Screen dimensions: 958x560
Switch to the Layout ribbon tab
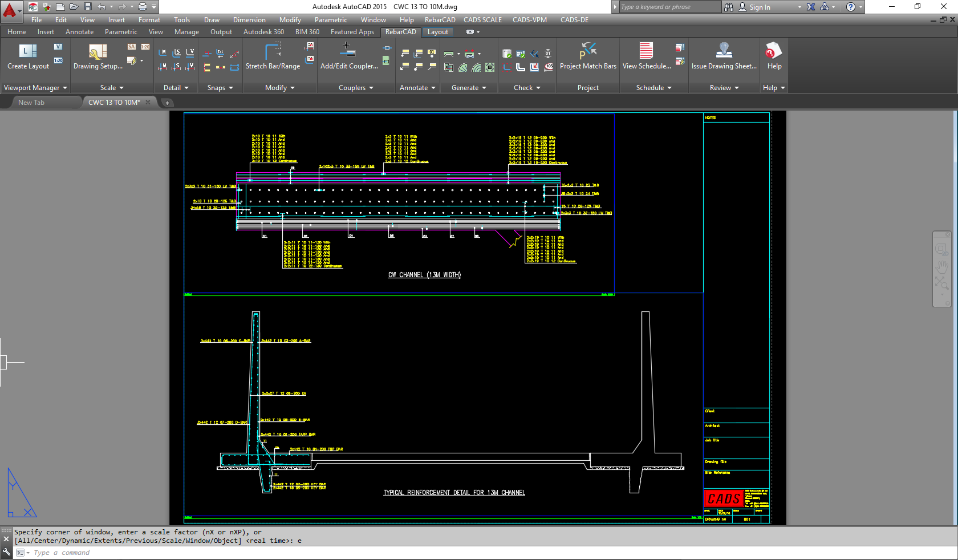click(x=438, y=32)
